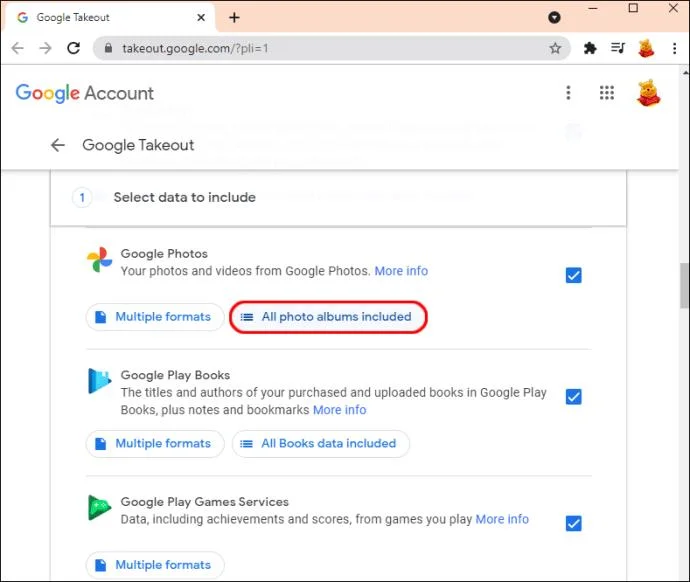Click the Google Photos heading text
This screenshot has height=582, width=690.
164,254
